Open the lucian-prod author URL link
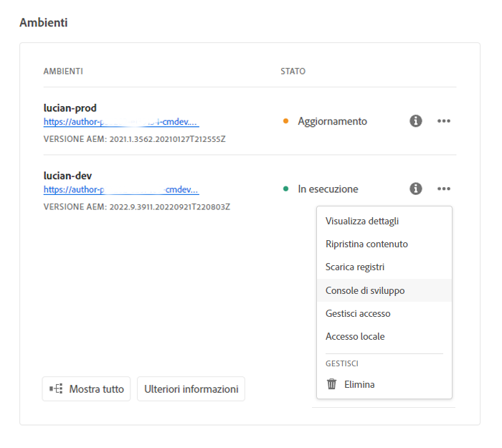This screenshot has height=448, width=502. (x=120, y=122)
